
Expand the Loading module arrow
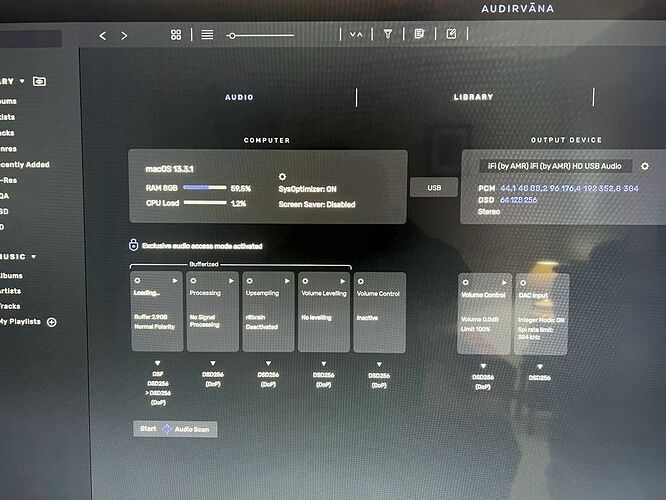[175, 281]
